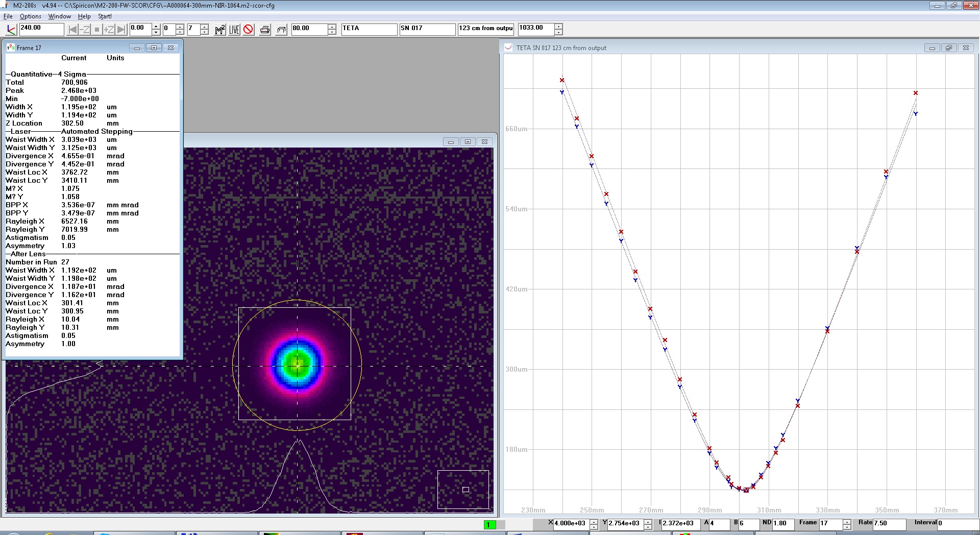Click the small pan/zoom overview box in beam display
980x535 pixels.
tap(465, 490)
